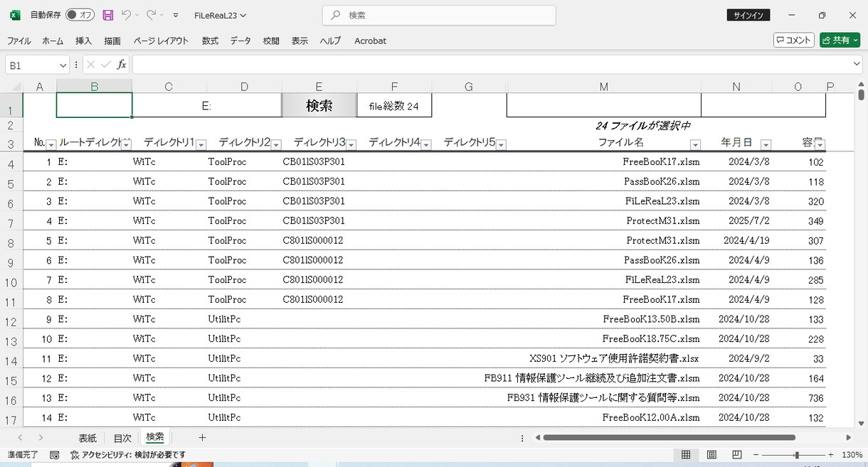Click the Insert Function fx icon
The image size is (868, 467).
122,65
